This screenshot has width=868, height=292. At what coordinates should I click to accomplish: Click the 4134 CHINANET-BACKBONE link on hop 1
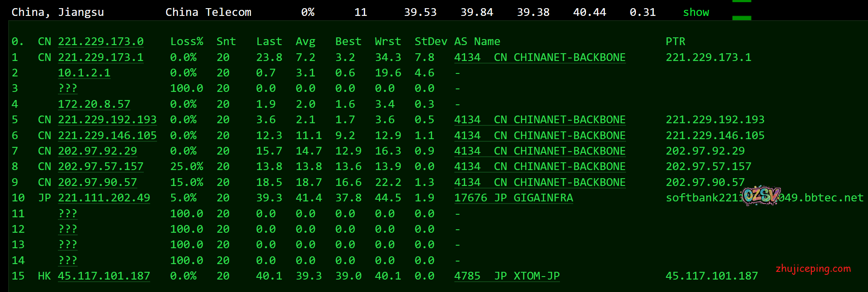539,58
